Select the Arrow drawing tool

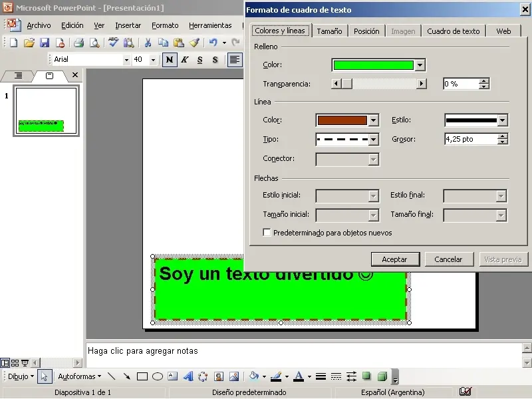[x=126, y=376]
